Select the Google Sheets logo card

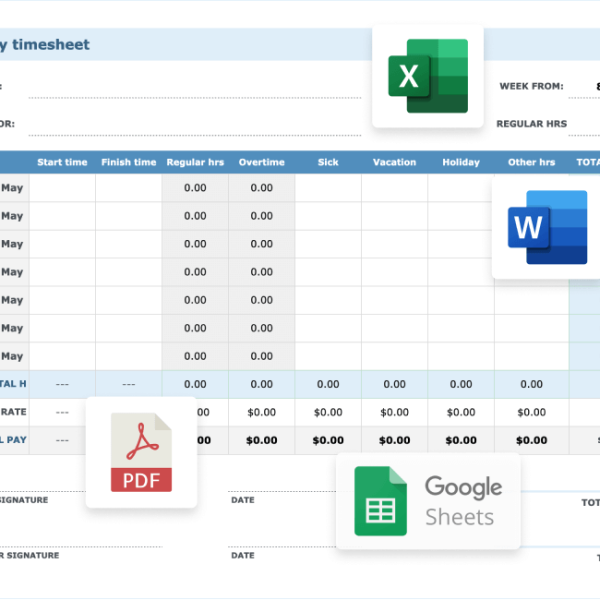[x=428, y=501]
